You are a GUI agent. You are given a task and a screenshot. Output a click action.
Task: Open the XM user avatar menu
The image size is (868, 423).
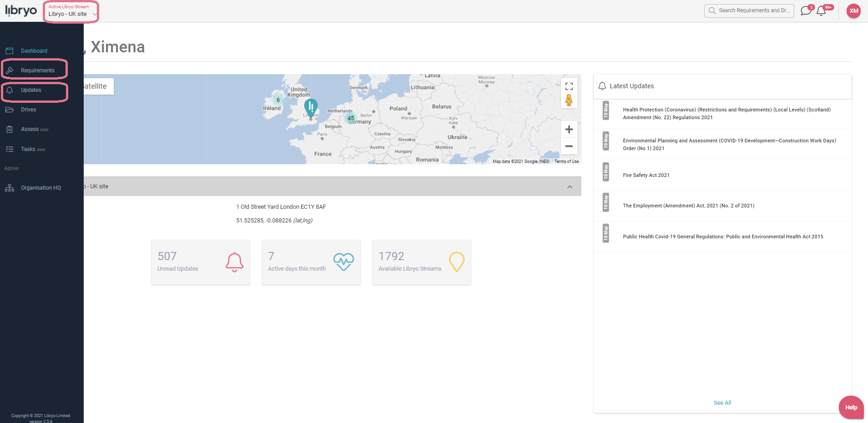pyautogui.click(x=853, y=11)
